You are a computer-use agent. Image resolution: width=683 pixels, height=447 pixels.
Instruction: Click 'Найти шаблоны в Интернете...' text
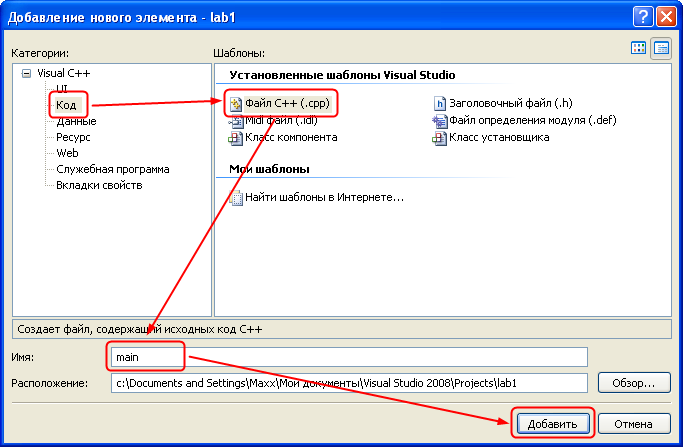click(x=325, y=198)
